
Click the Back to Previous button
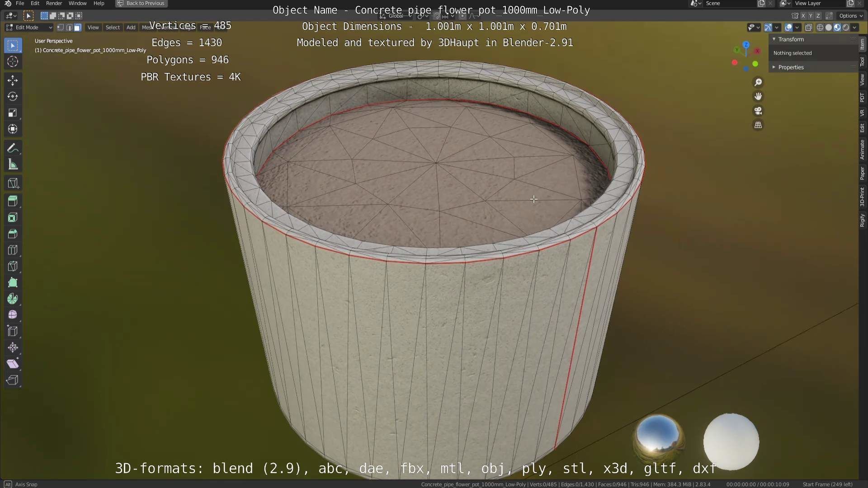tap(142, 3)
